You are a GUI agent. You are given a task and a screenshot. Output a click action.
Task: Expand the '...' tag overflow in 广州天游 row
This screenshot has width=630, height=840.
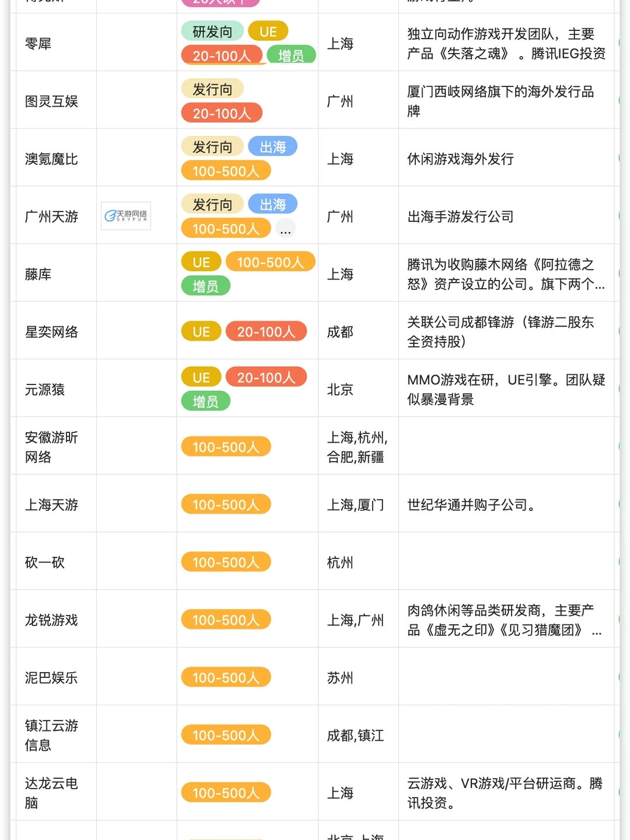coord(285,229)
